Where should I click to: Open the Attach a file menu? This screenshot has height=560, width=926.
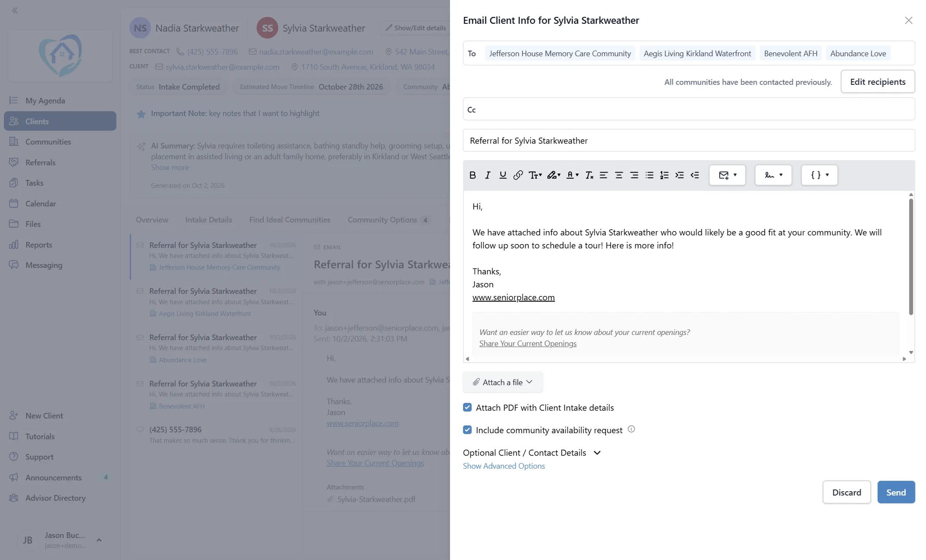503,382
